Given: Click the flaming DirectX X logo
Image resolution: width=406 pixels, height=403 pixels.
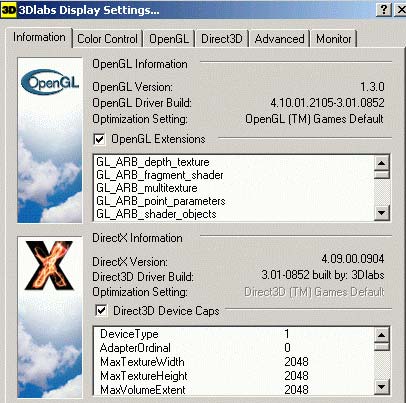Looking at the screenshot, I should point(49,265).
